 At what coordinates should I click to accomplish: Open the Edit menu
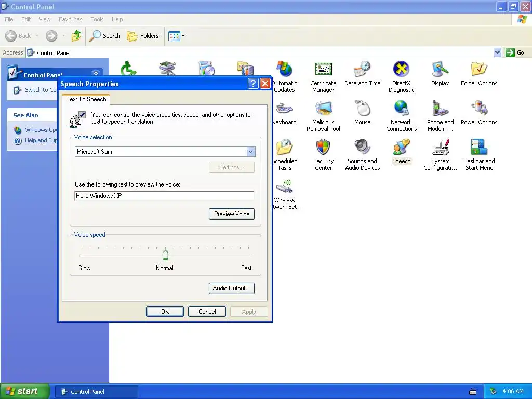26,19
